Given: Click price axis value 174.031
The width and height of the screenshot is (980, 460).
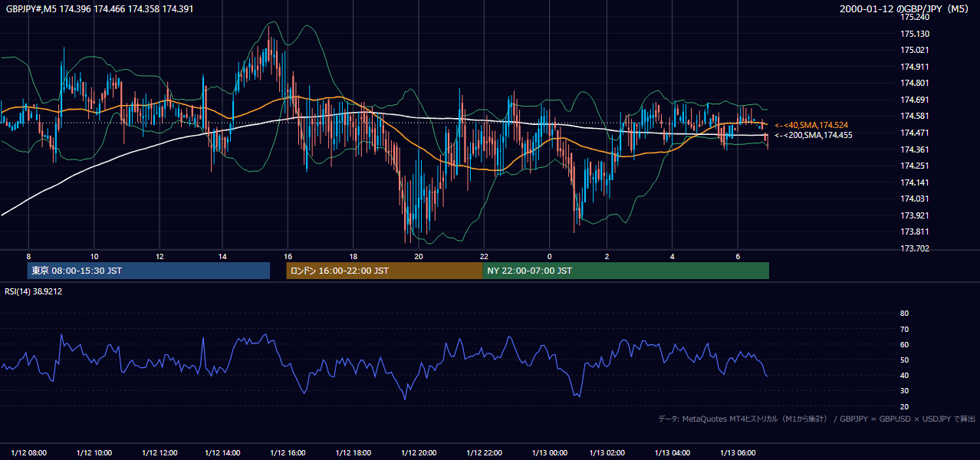Looking at the screenshot, I should click(x=915, y=199).
